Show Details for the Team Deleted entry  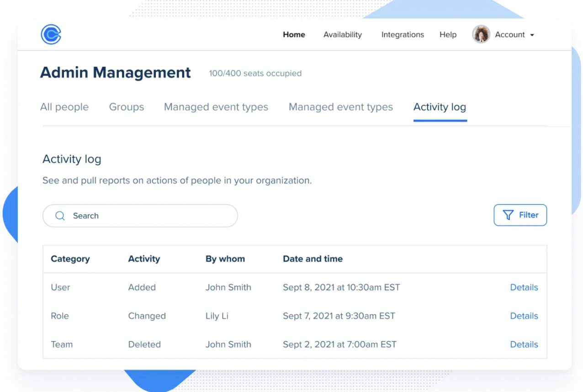coord(524,344)
